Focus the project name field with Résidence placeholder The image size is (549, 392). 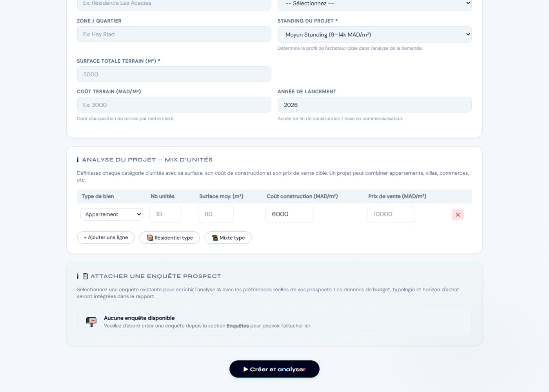(x=174, y=4)
